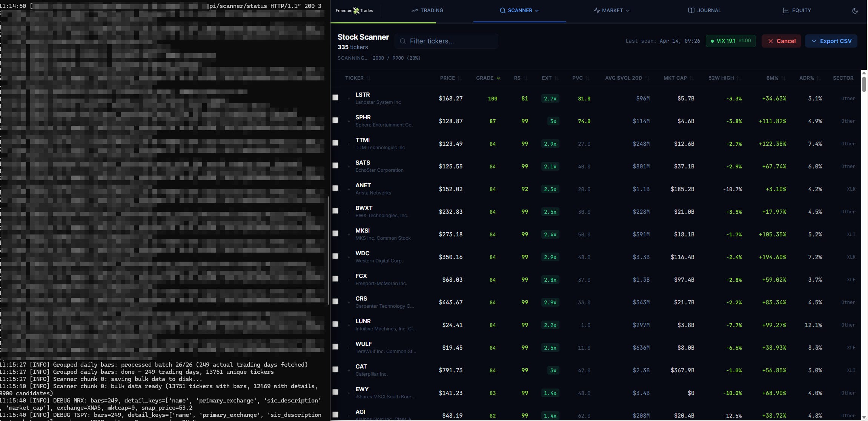Viewport: 868px width, 421px height.
Task: Click sort arrows beside 52W HIGH
Action: (739, 78)
